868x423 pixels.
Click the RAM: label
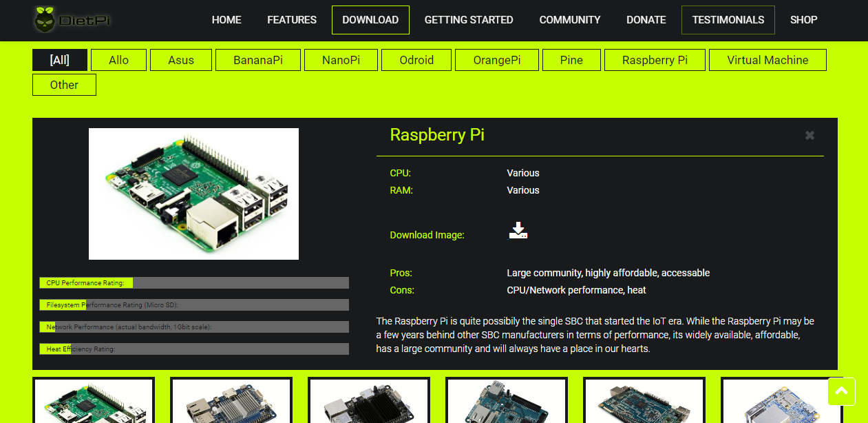click(401, 190)
